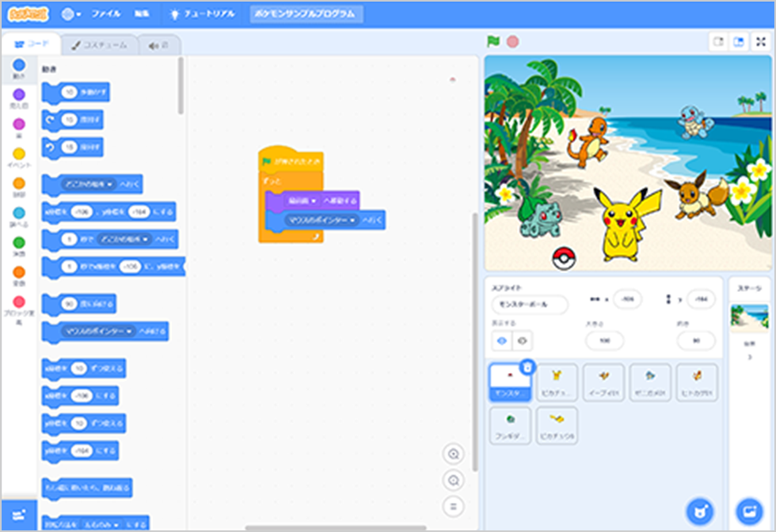Click the turn counterclockwise 15 degrees block

coord(73,147)
